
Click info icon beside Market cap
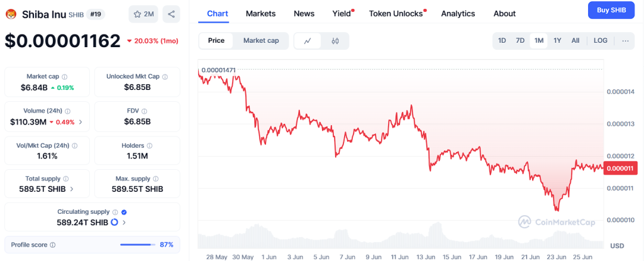tap(65, 77)
